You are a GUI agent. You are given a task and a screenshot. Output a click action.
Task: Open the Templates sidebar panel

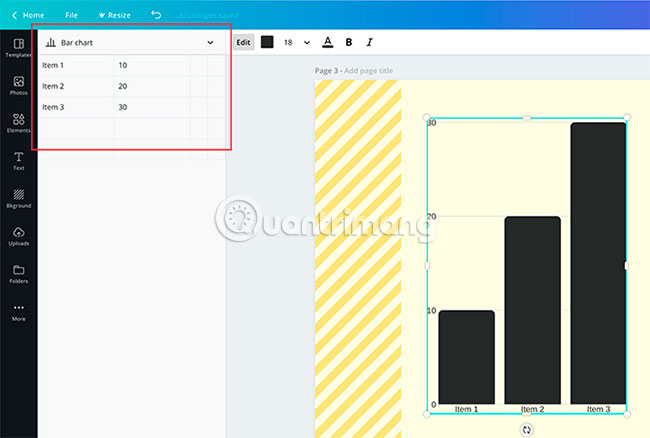click(x=19, y=48)
